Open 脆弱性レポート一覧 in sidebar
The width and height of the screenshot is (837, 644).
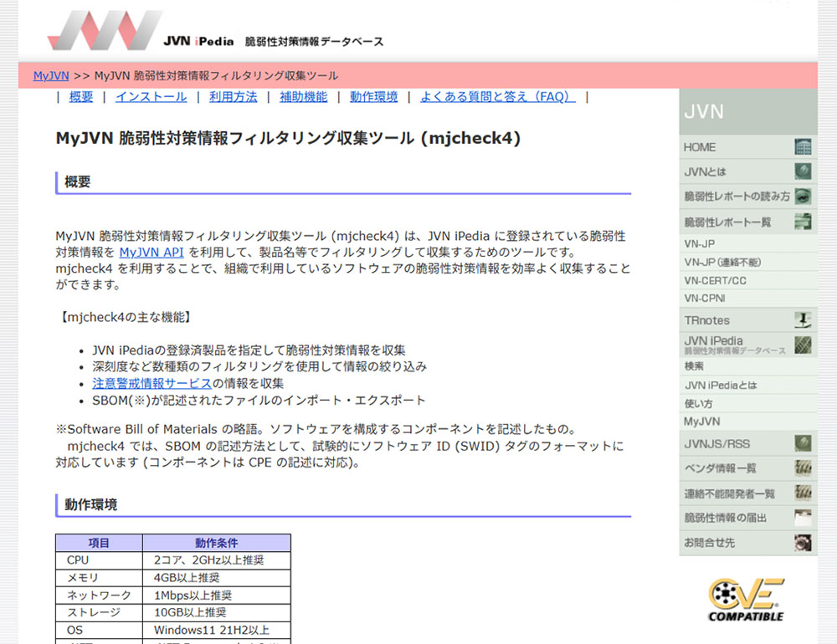[747, 222]
